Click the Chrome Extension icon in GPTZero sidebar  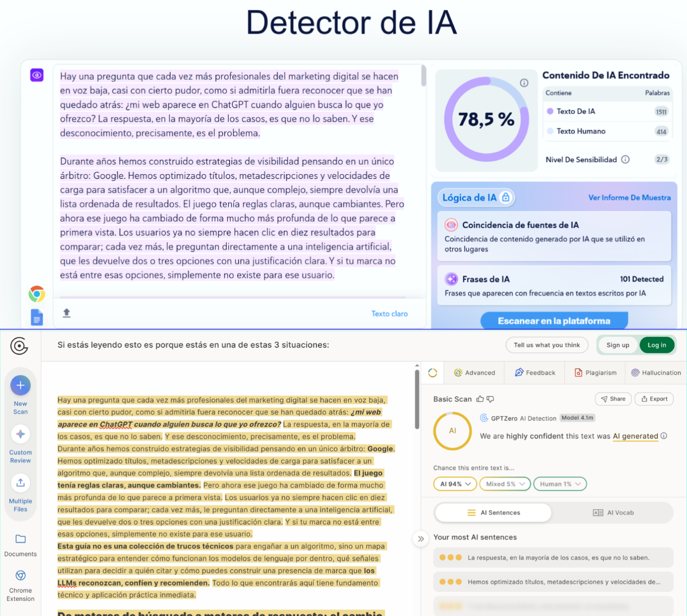[21, 576]
